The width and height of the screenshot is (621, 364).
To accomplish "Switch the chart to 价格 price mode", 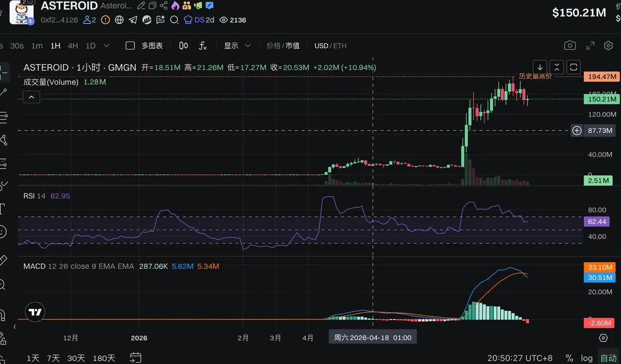I will pyautogui.click(x=273, y=45).
